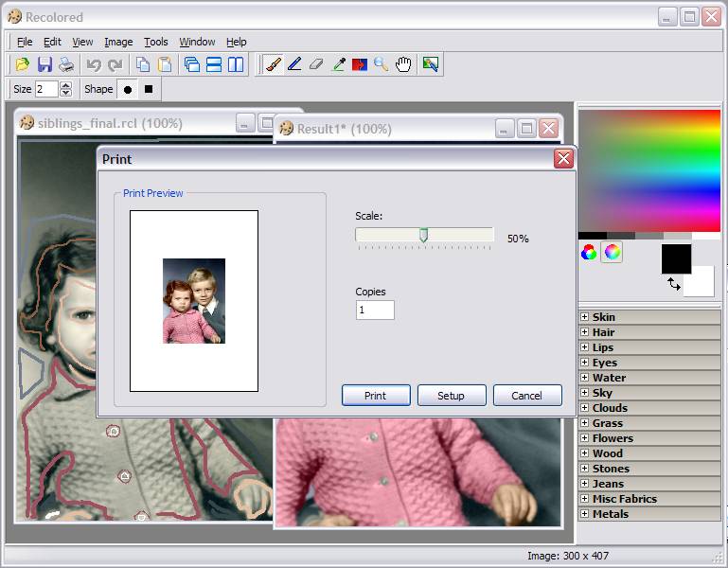
Task: Open the Edit menu
Action: click(x=52, y=42)
